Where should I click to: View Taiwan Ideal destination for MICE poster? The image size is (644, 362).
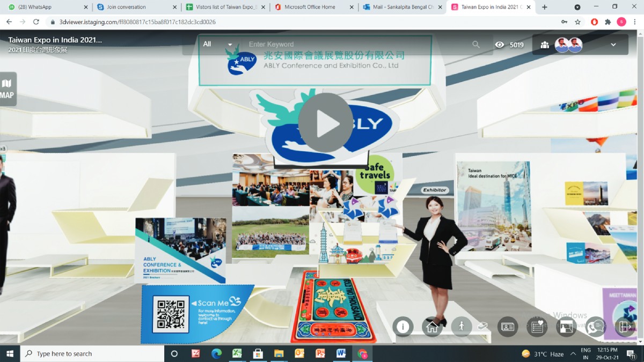(x=493, y=206)
